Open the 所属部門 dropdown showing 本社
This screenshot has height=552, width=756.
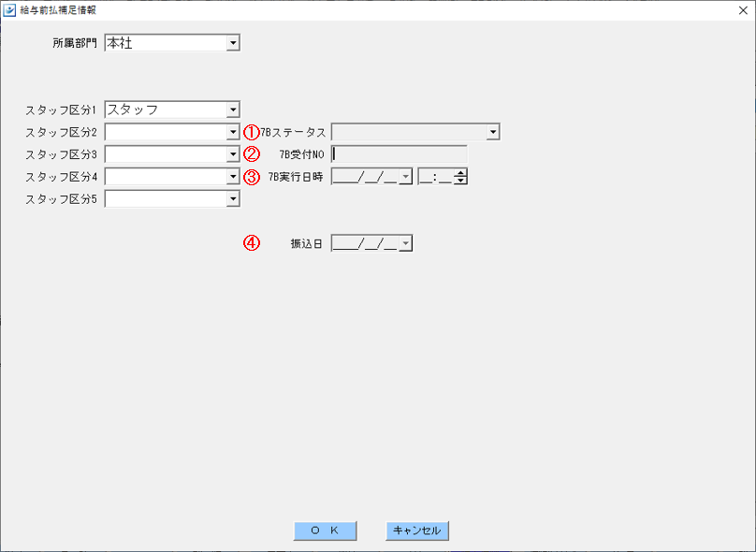point(233,43)
